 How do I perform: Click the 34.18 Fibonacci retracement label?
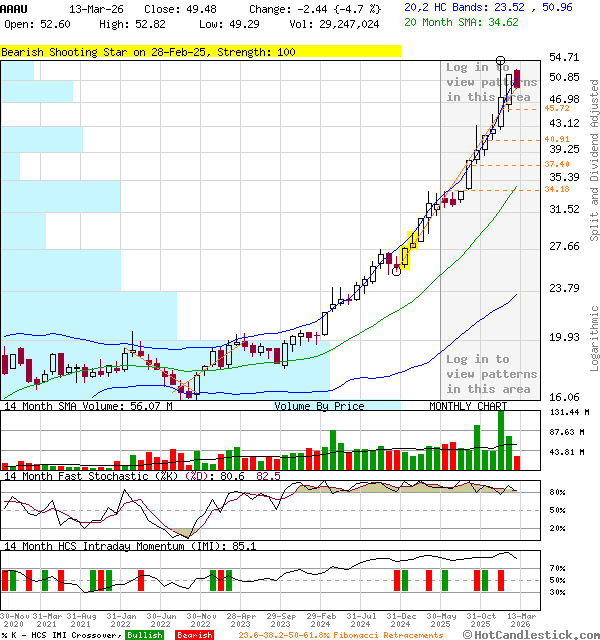tap(557, 189)
